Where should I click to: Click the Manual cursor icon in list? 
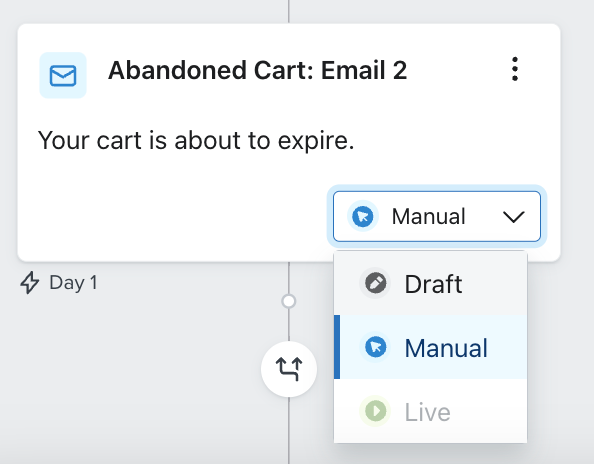(375, 347)
